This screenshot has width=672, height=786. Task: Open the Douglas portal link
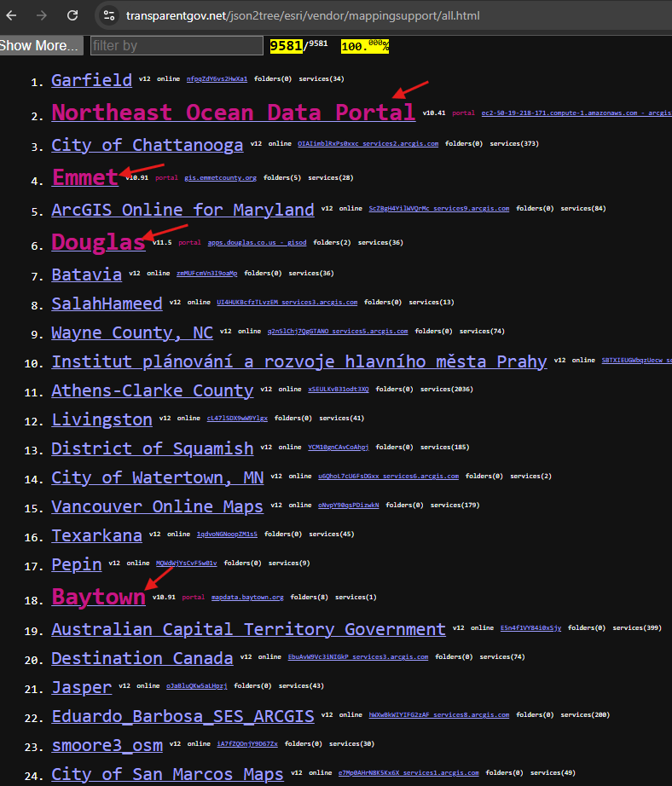tap(99, 242)
